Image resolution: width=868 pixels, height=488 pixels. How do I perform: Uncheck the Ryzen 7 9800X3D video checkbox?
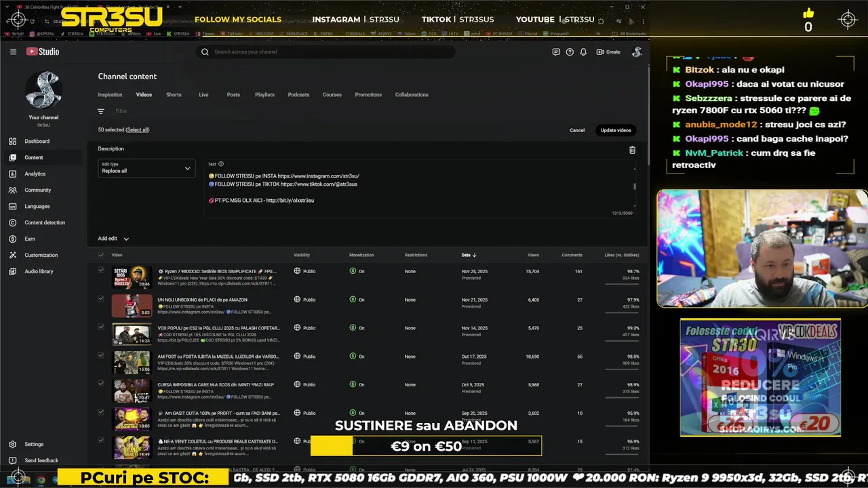(101, 270)
